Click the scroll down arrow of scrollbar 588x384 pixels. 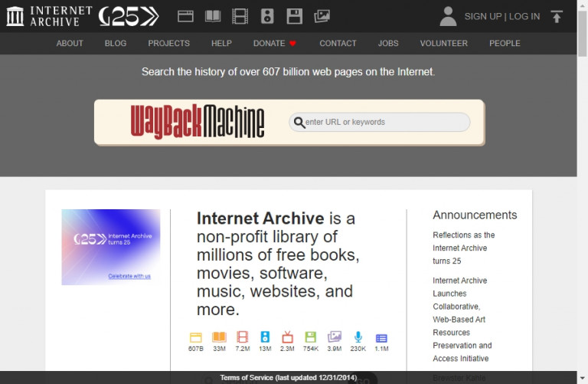coord(583,379)
